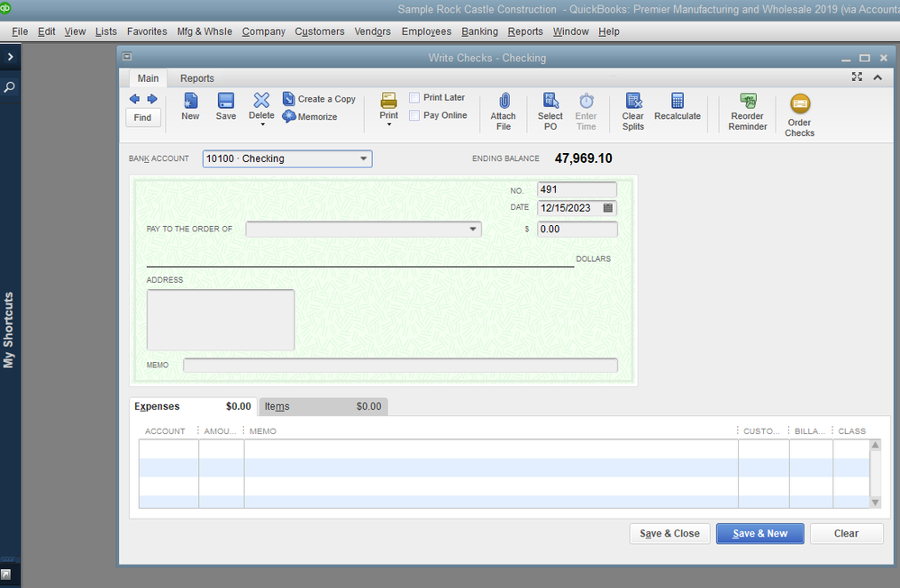Expand the Delete dropdown arrow

(263, 124)
